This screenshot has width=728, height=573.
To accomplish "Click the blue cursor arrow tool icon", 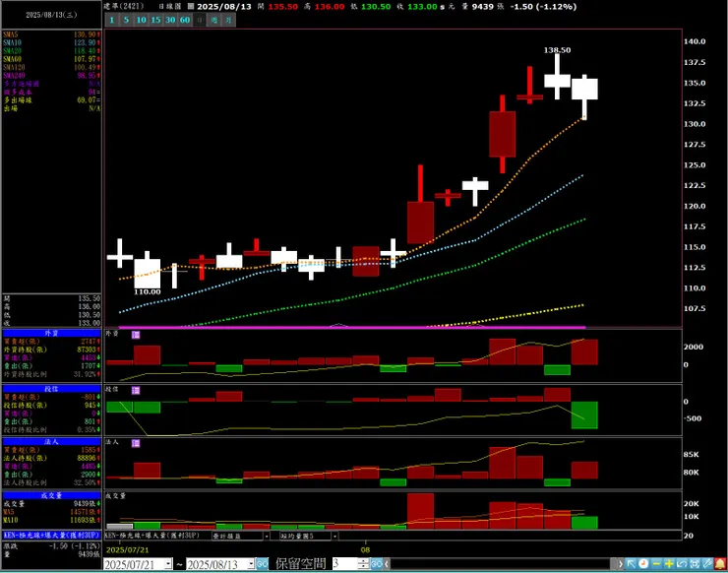I will 631,564.
